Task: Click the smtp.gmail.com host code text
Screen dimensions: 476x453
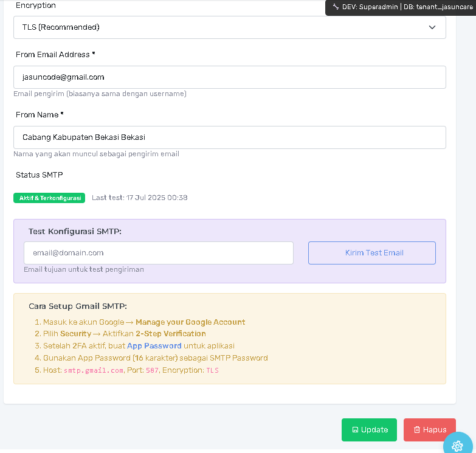Action: pyautogui.click(x=94, y=370)
